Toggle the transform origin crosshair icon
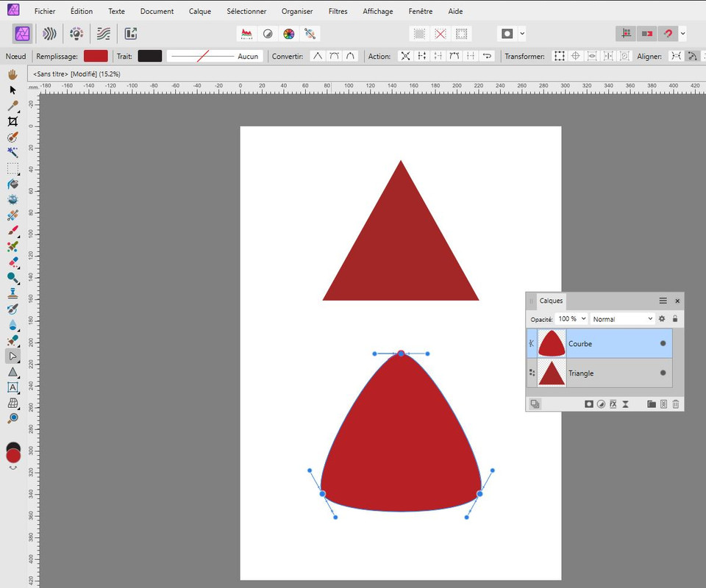Viewport: 706px width, 588px height. [x=575, y=57]
